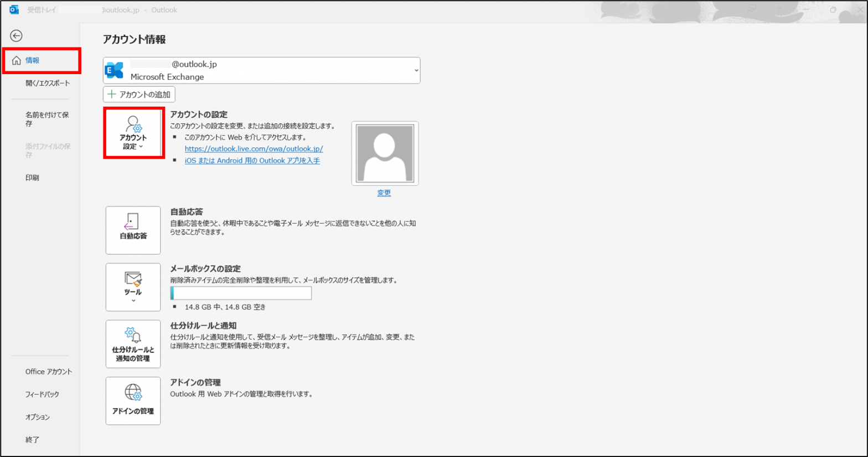The image size is (868, 457).
Task: Expand the ツール chevron below label
Action: pos(133,301)
